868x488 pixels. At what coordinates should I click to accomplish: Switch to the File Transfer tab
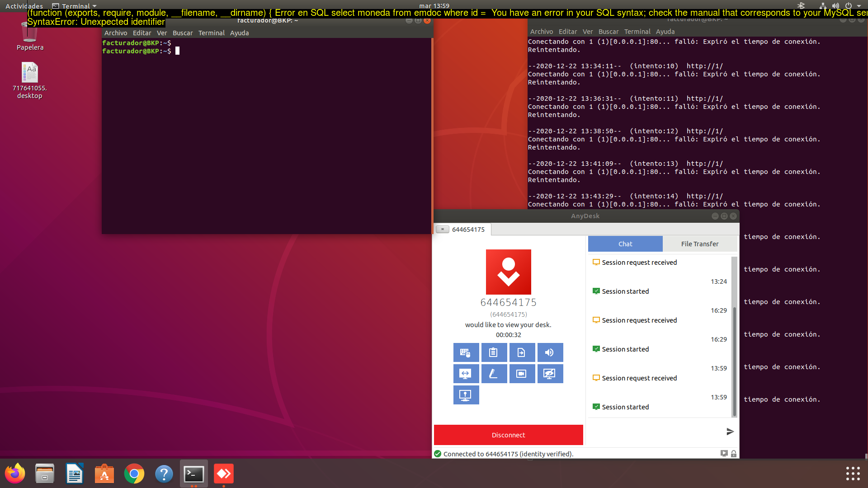pos(700,244)
